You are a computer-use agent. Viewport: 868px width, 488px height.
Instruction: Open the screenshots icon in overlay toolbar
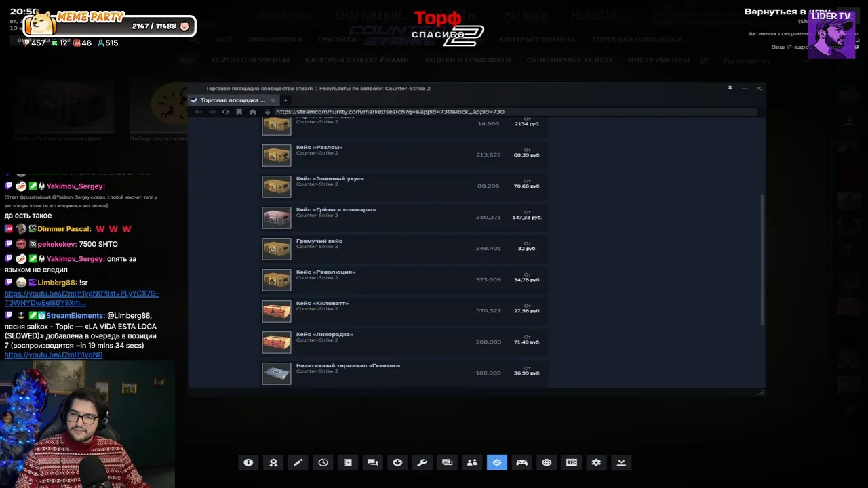[x=447, y=462]
